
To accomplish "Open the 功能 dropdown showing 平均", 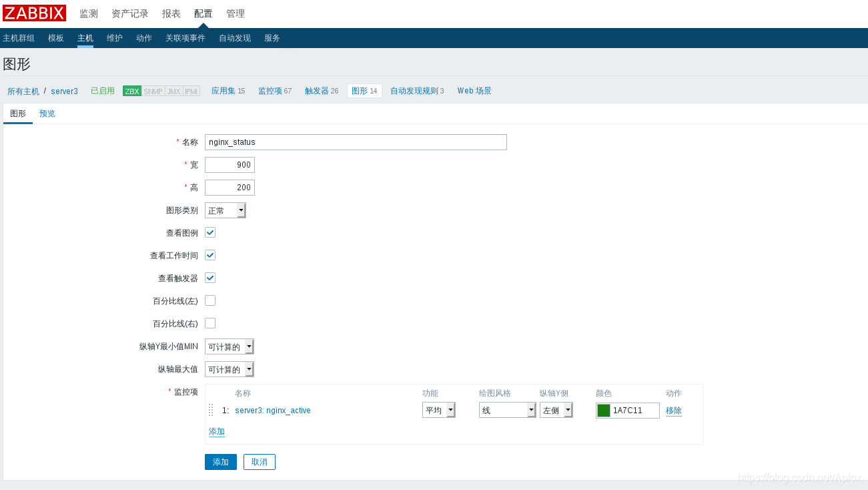I will tap(438, 410).
